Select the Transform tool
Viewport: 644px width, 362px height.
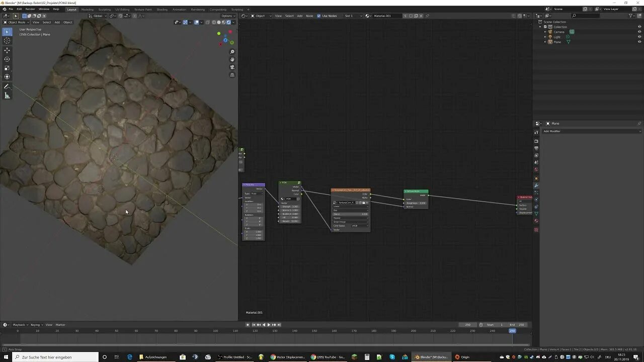(x=7, y=76)
